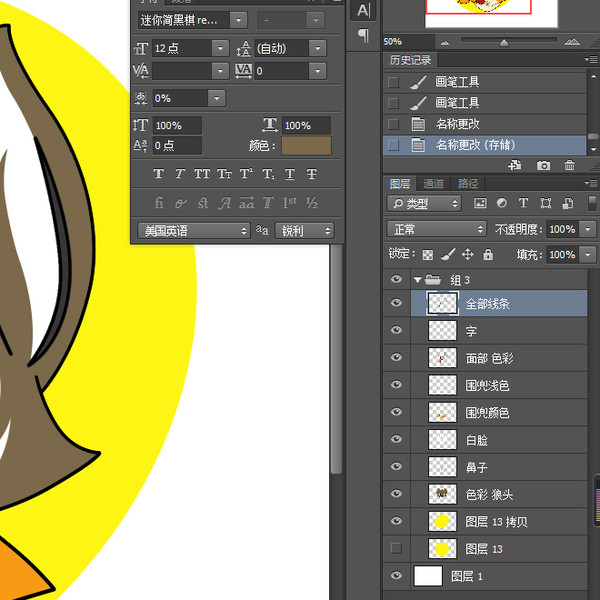This screenshot has width=600, height=600.
Task: Apply Superscript text style
Action: coord(246,174)
